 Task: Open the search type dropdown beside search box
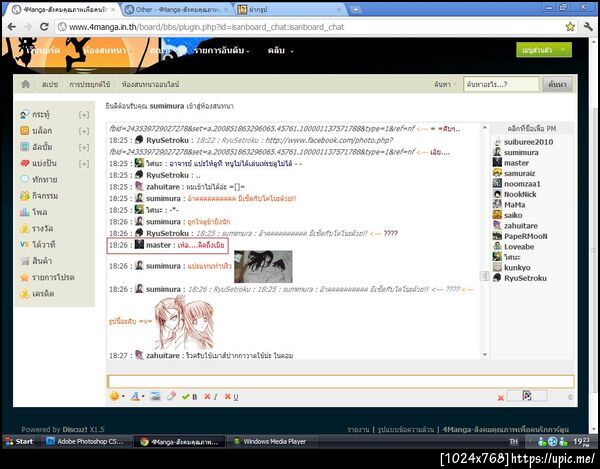click(445, 84)
